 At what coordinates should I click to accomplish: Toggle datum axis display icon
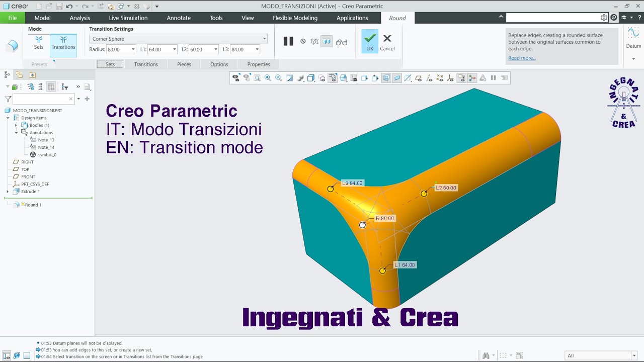click(429, 78)
